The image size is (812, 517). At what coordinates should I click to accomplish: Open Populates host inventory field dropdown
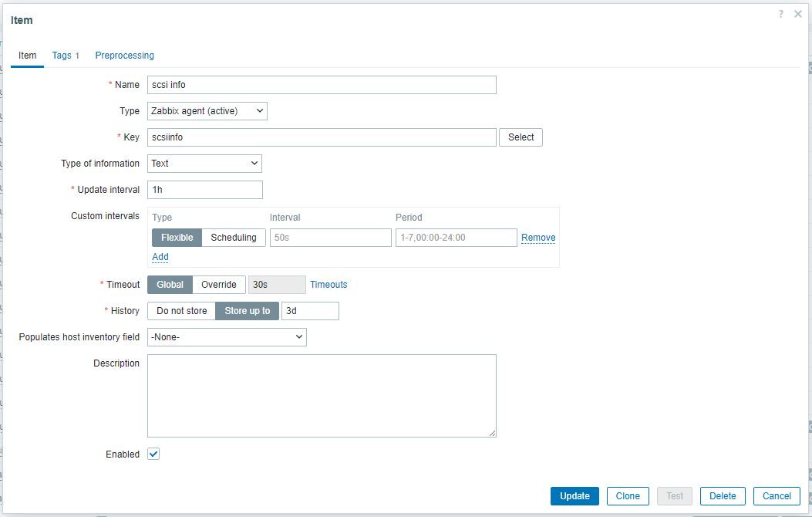coord(227,337)
